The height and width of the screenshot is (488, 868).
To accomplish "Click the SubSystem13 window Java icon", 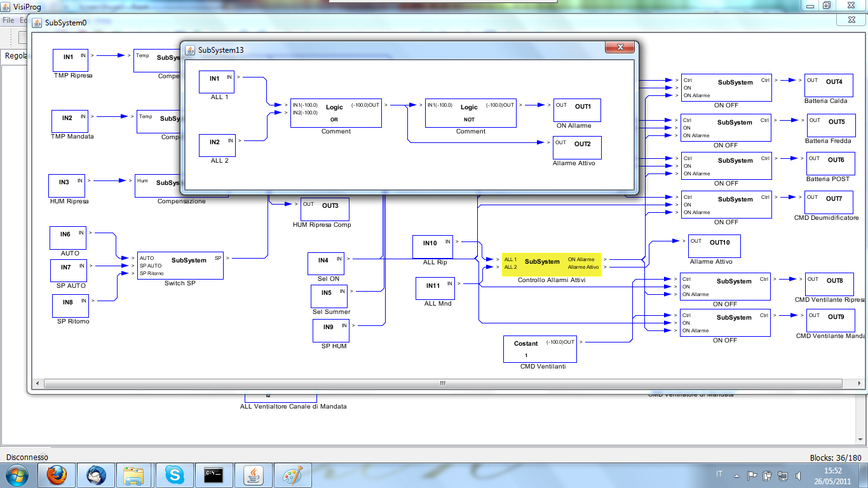I will pos(190,50).
